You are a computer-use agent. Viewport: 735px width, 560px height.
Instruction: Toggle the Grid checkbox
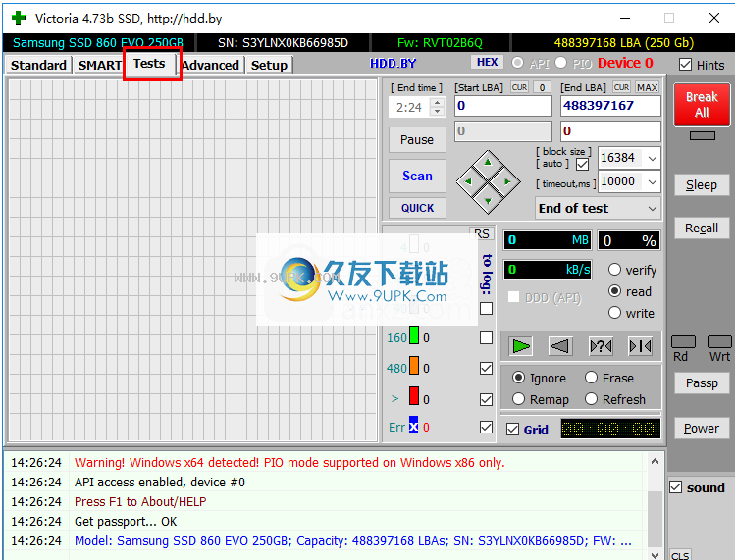pyautogui.click(x=513, y=430)
